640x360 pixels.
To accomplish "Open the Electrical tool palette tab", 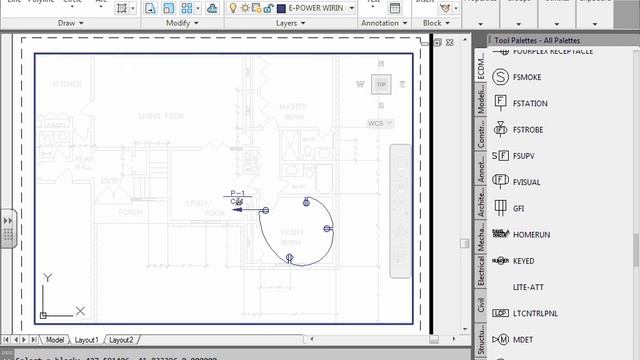I will pyautogui.click(x=481, y=271).
